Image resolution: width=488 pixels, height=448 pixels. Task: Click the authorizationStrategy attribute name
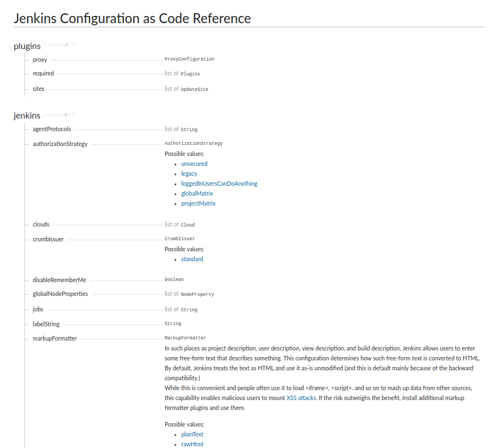pyautogui.click(x=60, y=144)
